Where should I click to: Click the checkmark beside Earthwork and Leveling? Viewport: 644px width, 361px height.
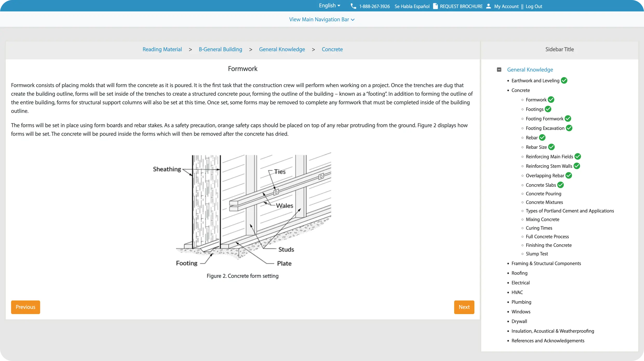[564, 80]
